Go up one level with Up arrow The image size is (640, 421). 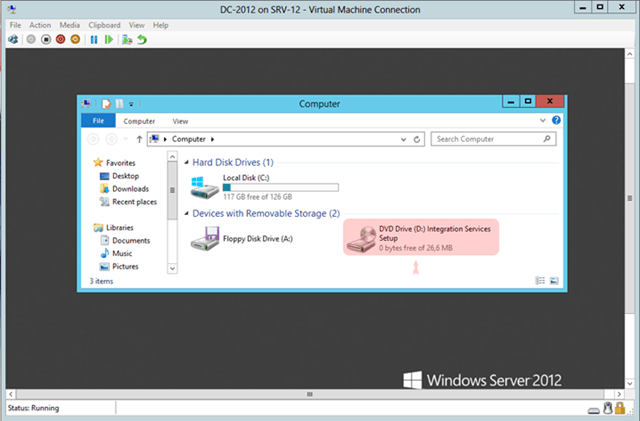tap(139, 139)
